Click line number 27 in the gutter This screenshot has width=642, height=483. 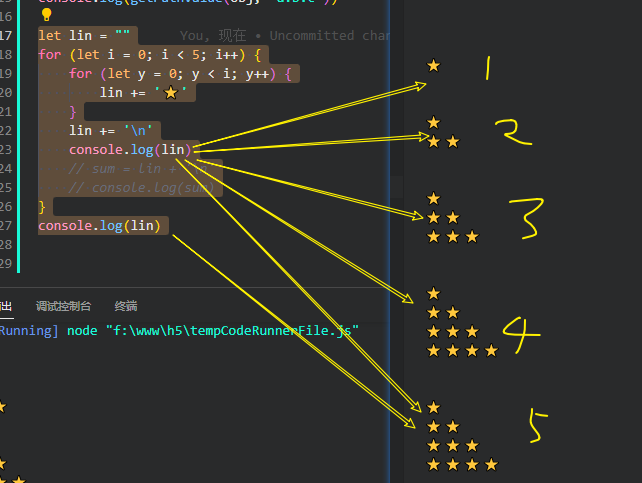click(x=6, y=226)
